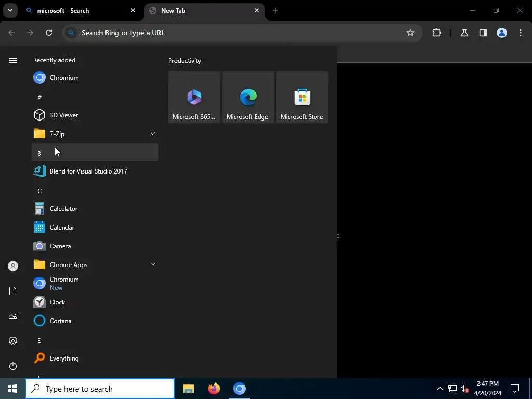This screenshot has height=399, width=532.
Task: Click the browser Back arrow
Action: tap(11, 33)
